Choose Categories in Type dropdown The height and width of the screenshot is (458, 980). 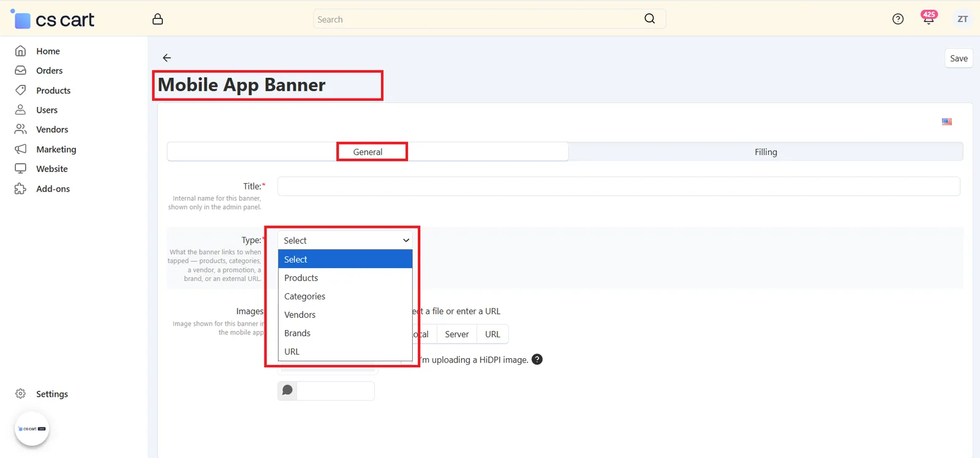pos(345,296)
